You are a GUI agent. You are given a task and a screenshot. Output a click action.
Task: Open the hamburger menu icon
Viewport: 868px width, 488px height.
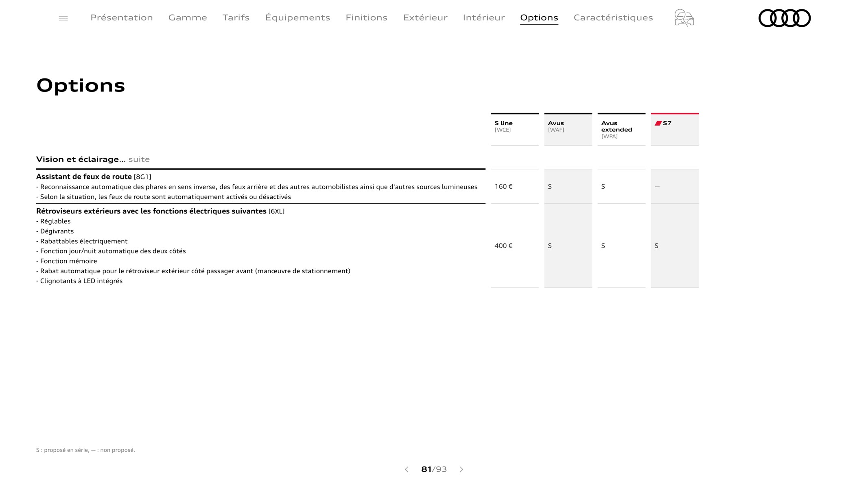point(63,18)
